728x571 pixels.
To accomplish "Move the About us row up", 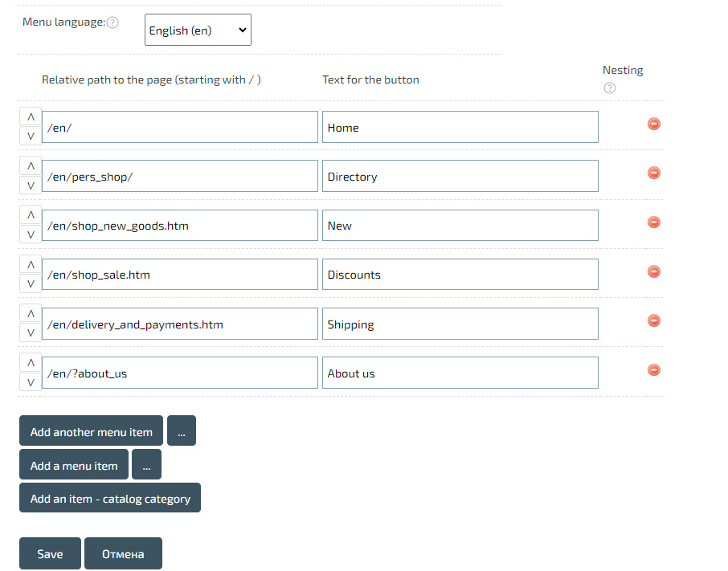I will 31,363.
